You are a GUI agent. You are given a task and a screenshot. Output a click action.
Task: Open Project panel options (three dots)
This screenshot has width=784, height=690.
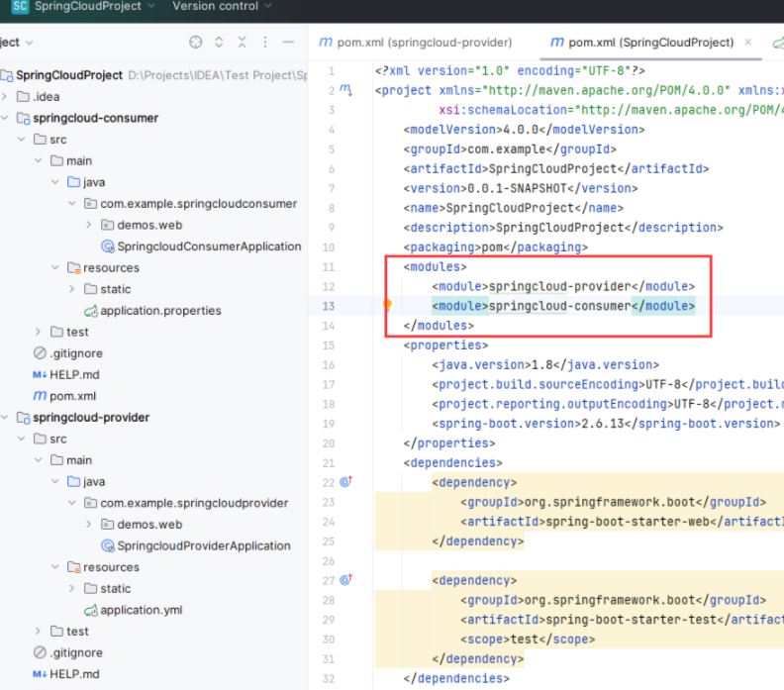pos(265,43)
